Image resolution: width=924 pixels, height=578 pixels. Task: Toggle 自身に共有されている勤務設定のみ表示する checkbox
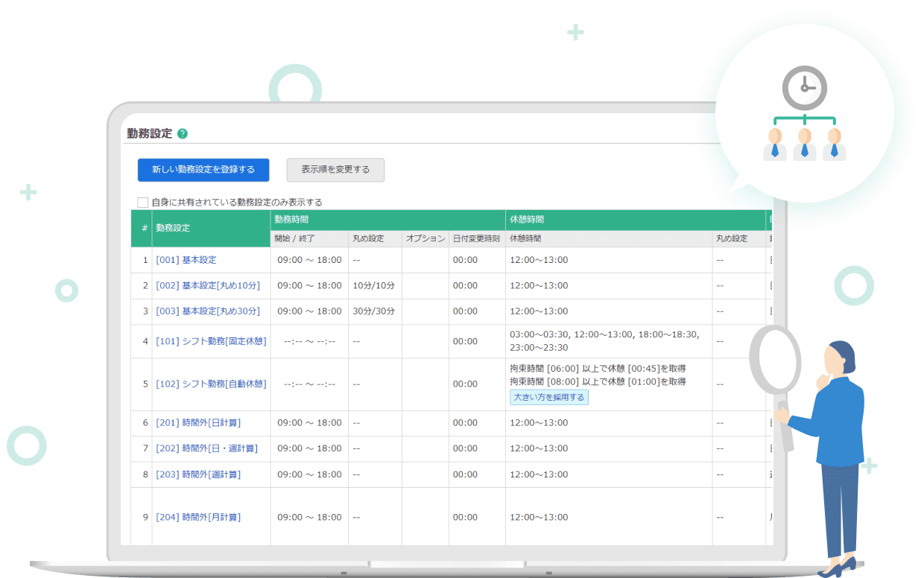[143, 202]
